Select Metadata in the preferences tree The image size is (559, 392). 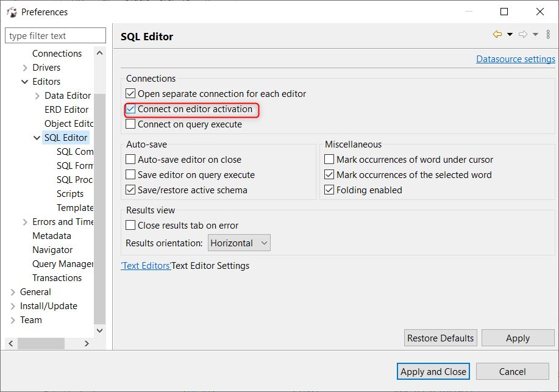(52, 236)
